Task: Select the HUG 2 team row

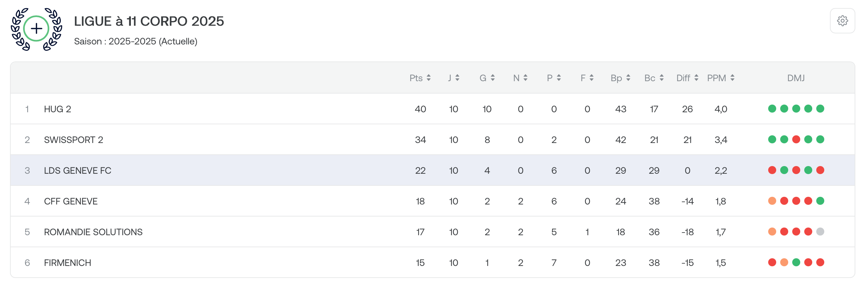Action: coord(433,109)
